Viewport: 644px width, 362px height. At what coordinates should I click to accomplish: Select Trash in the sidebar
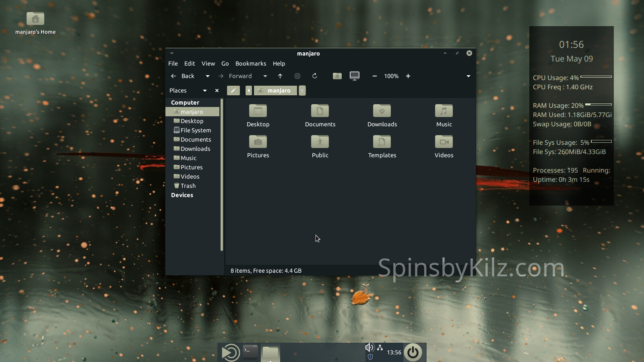click(188, 186)
